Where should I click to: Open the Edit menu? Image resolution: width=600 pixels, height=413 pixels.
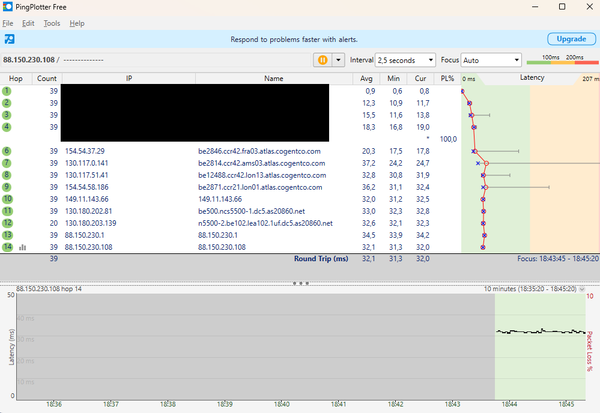click(x=28, y=23)
